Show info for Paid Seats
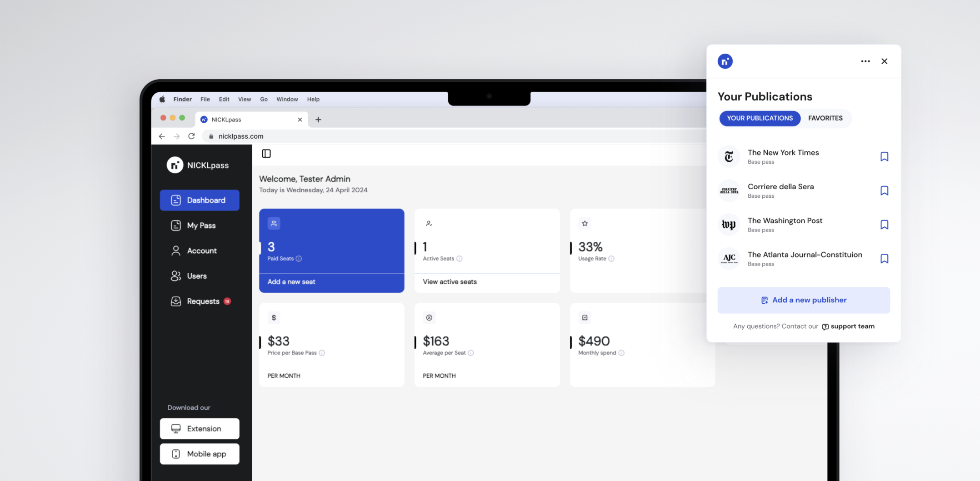 tap(299, 259)
